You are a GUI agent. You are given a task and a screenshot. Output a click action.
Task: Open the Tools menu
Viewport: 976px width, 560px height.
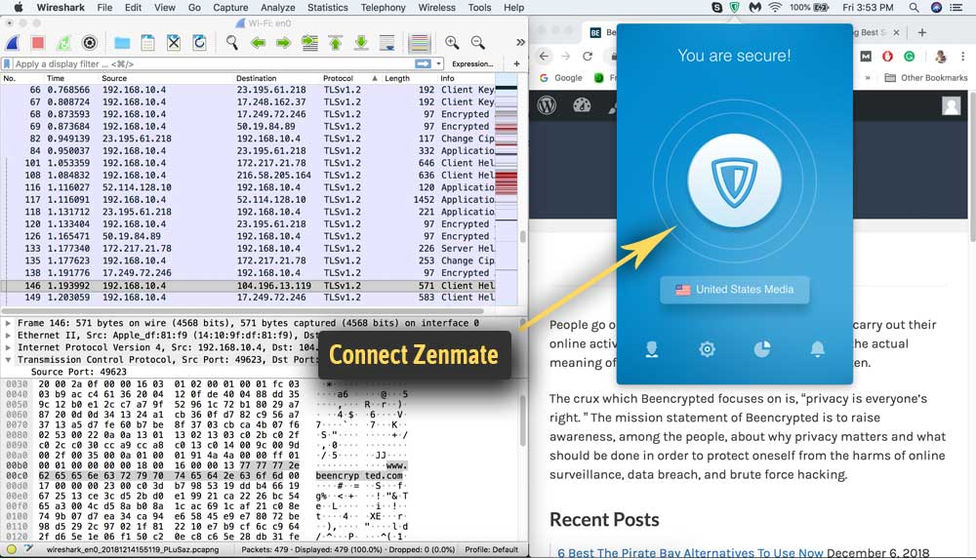point(479,8)
